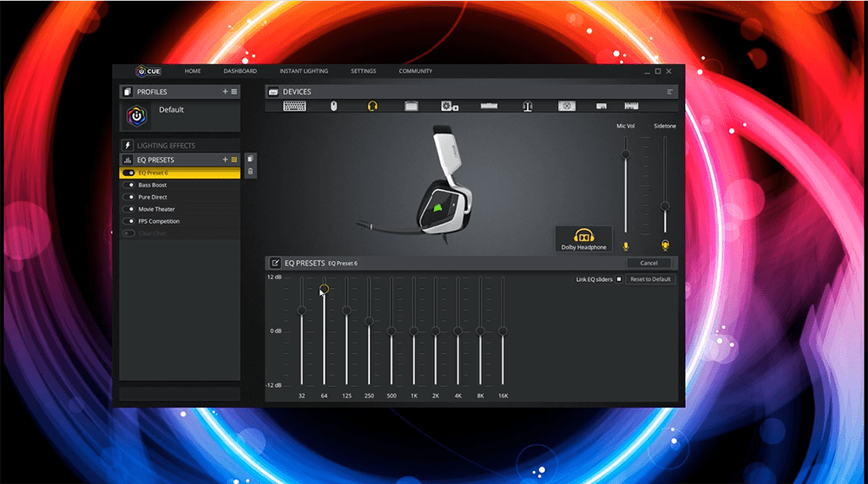Click the 16K EQ slider handle

(x=503, y=330)
